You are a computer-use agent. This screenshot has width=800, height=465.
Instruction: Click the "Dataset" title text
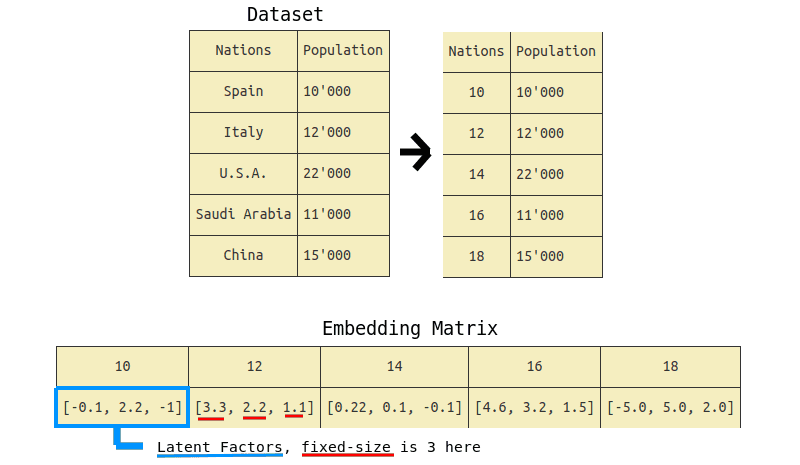(285, 14)
